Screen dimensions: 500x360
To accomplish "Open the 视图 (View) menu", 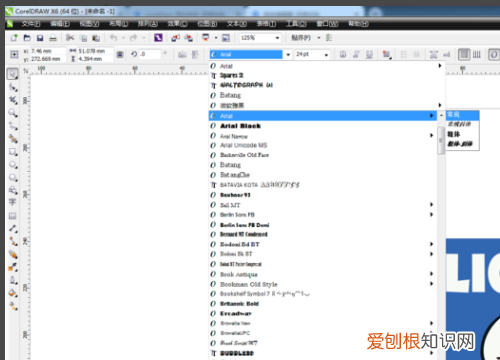I will [89, 24].
